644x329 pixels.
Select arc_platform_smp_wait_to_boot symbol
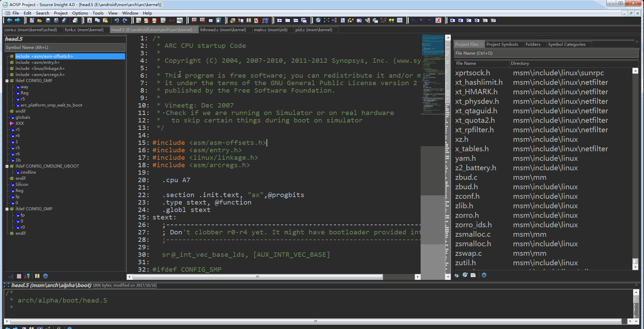[x=51, y=105]
